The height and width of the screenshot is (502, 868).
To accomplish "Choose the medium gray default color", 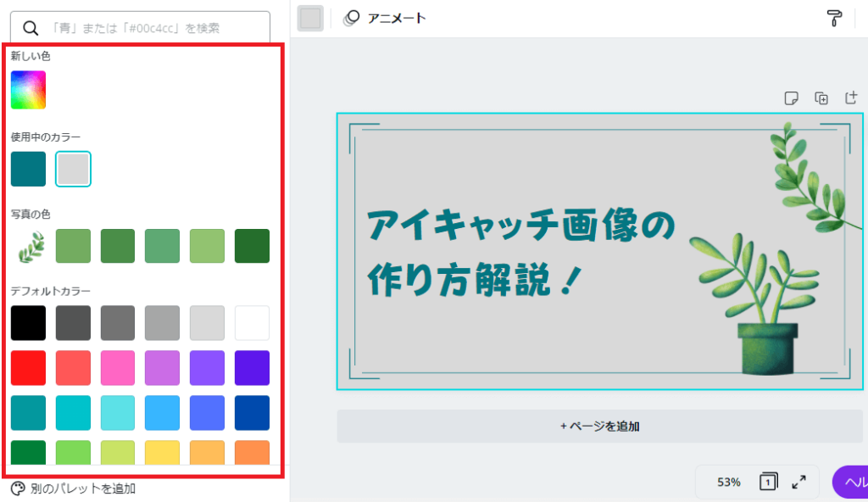I will (x=117, y=323).
